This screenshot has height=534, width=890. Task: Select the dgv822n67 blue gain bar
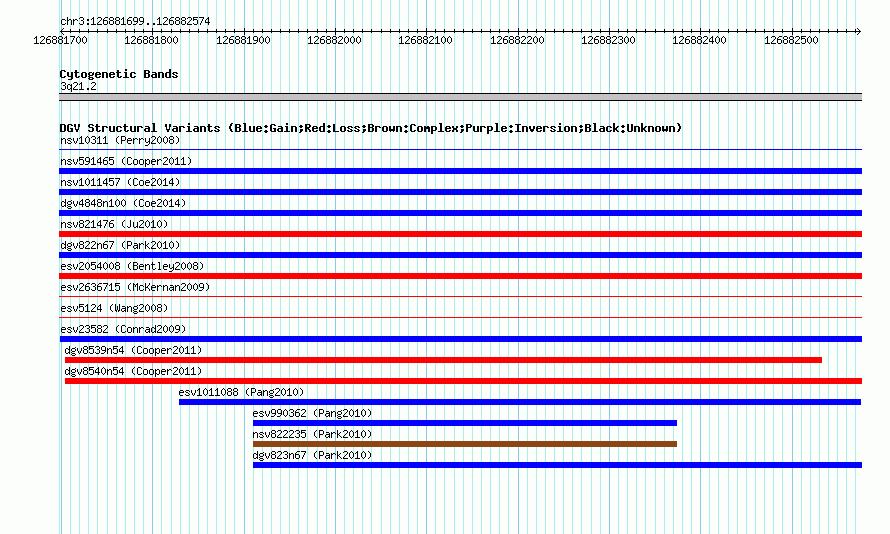point(460,255)
